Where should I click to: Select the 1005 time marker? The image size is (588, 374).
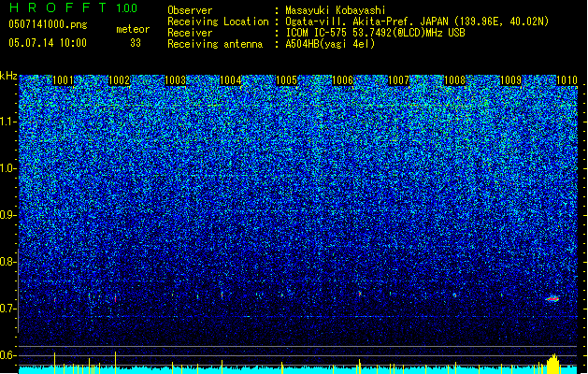pyautogui.click(x=286, y=80)
